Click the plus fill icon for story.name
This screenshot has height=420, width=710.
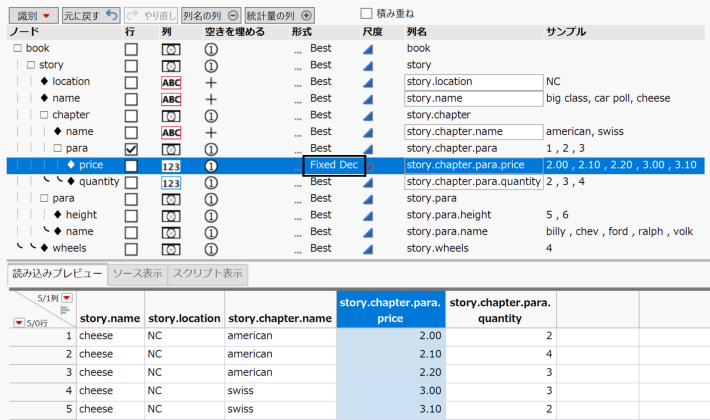(x=211, y=99)
